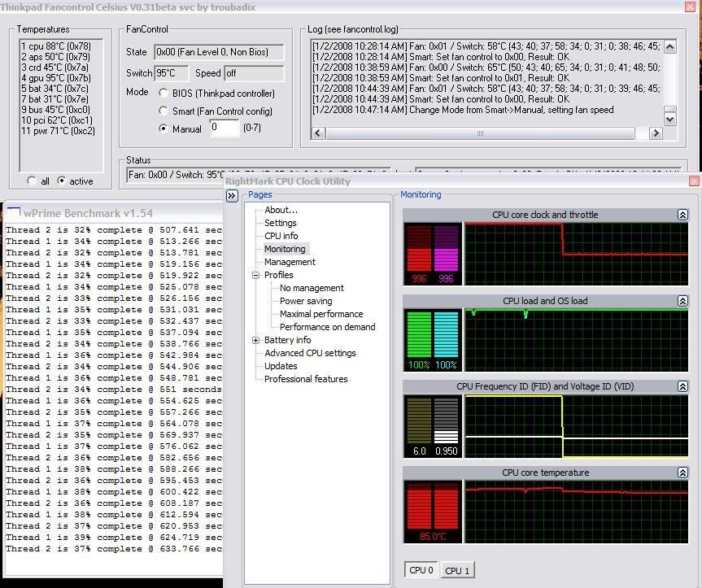Collapse the CPU FID and VID graph
This screenshot has height=588, width=702.
[x=682, y=386]
